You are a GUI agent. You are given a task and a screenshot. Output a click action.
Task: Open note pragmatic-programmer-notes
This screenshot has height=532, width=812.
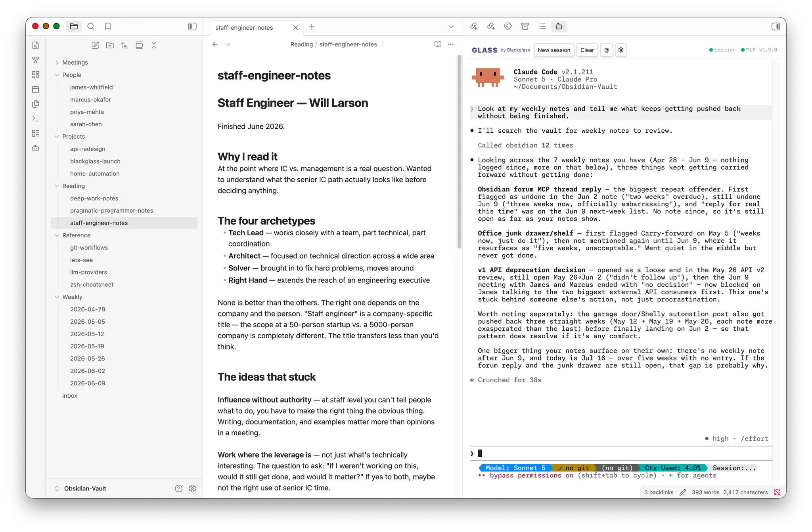point(111,210)
